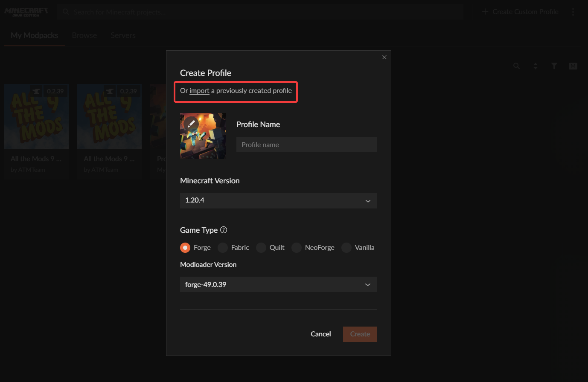Click the sort arrows icon
This screenshot has height=382, width=588.
tap(535, 66)
